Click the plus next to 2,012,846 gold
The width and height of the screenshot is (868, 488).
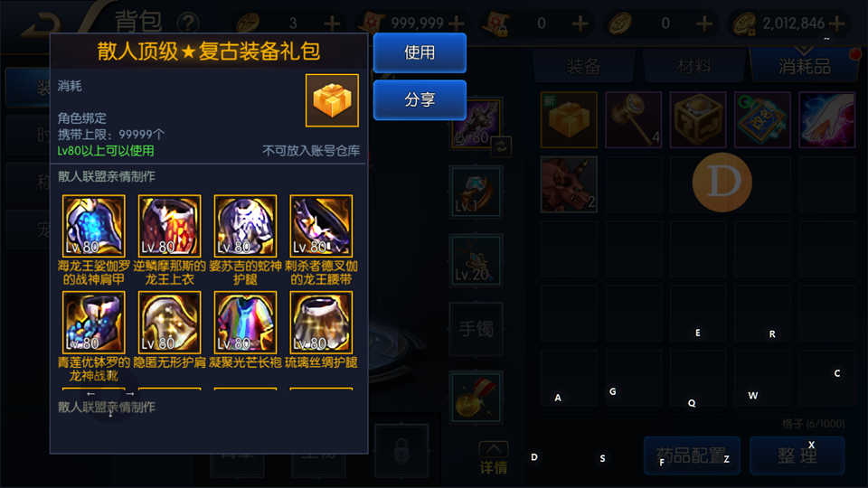point(837,23)
